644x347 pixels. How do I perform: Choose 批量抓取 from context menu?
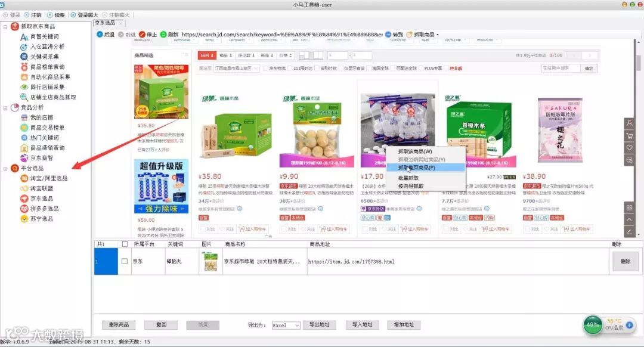pyautogui.click(x=426, y=178)
